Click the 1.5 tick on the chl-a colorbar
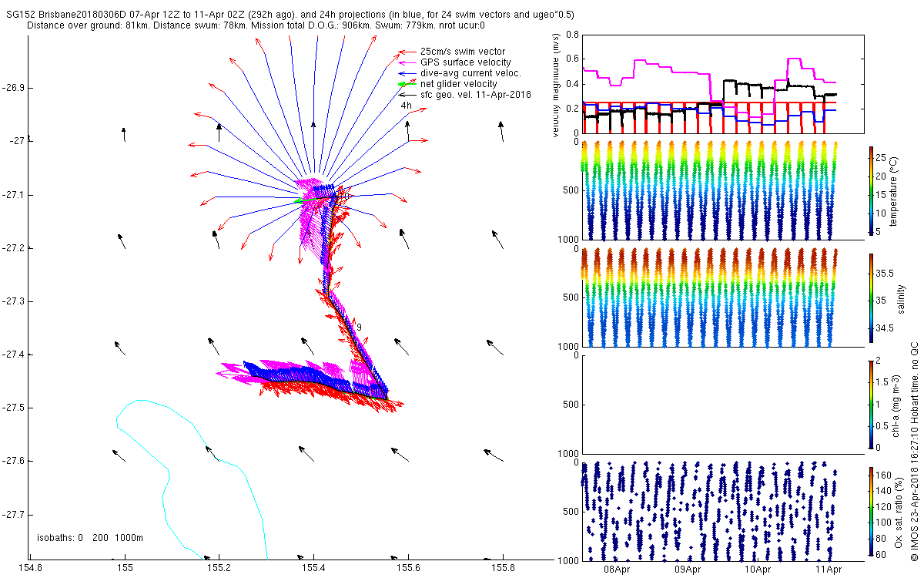924x578 pixels. point(882,381)
